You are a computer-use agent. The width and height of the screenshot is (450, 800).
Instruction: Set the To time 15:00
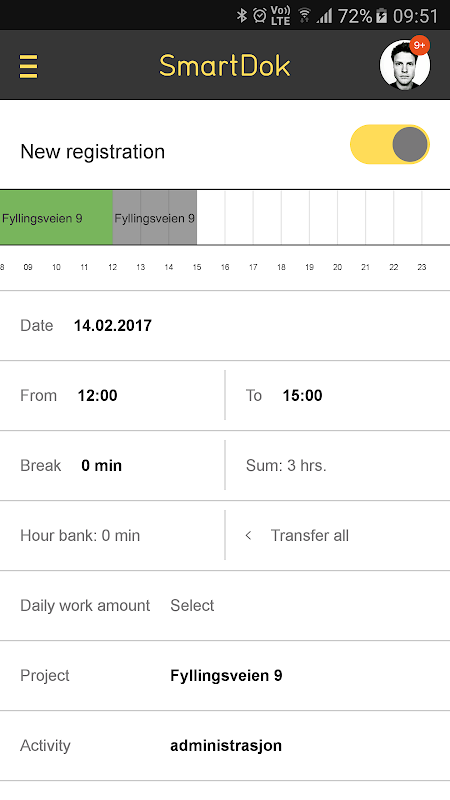[x=338, y=395]
